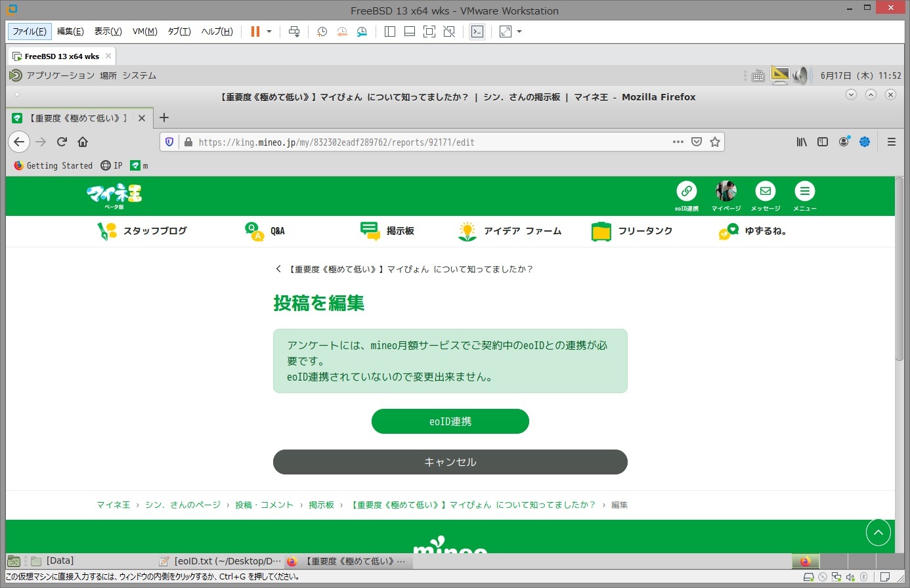The image size is (910, 588).
Task: Open マイページ via the avatar icon
Action: pyautogui.click(x=726, y=192)
